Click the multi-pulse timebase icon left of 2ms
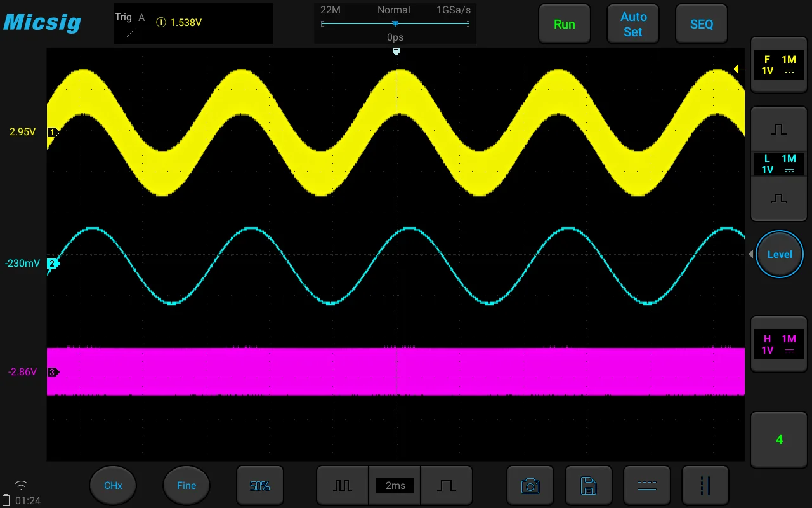This screenshot has width=812, height=508. 343,486
